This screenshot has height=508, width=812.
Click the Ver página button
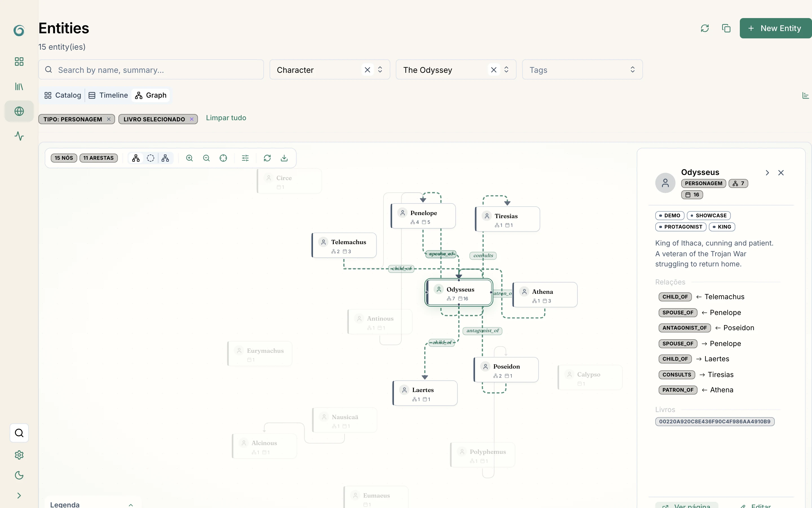coord(687,505)
